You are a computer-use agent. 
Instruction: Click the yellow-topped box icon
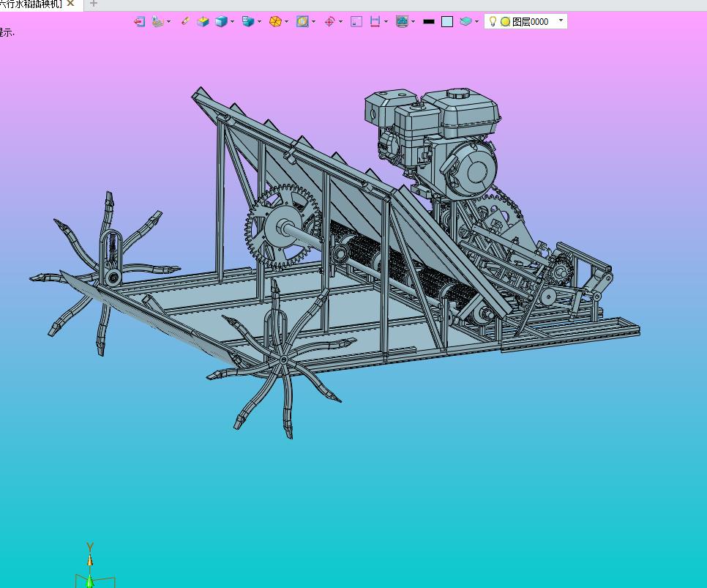(x=203, y=22)
